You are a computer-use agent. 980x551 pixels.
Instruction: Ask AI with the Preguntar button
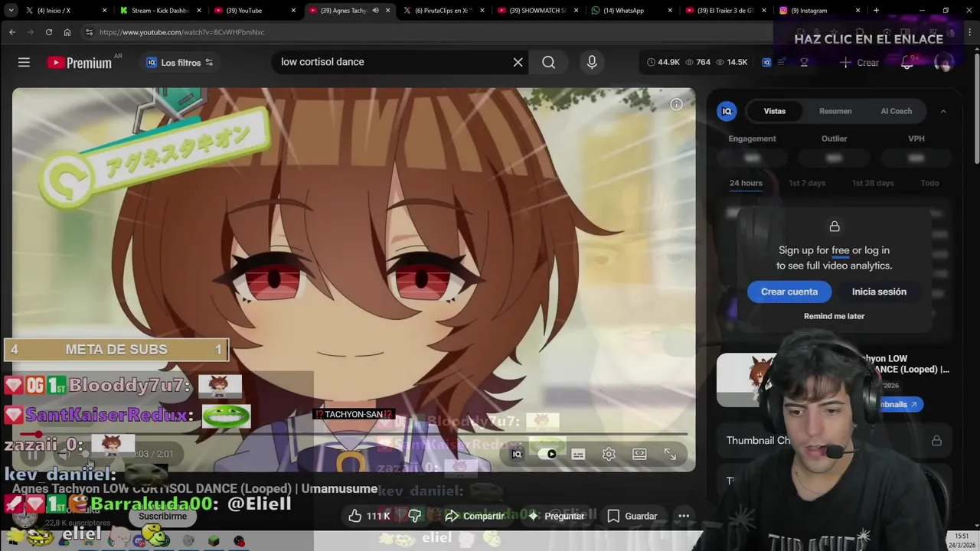point(557,516)
